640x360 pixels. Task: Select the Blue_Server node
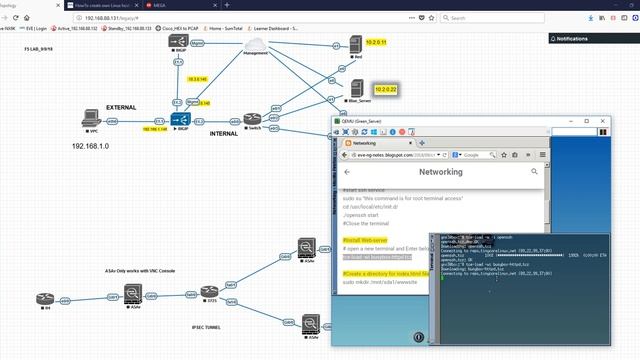point(357,88)
